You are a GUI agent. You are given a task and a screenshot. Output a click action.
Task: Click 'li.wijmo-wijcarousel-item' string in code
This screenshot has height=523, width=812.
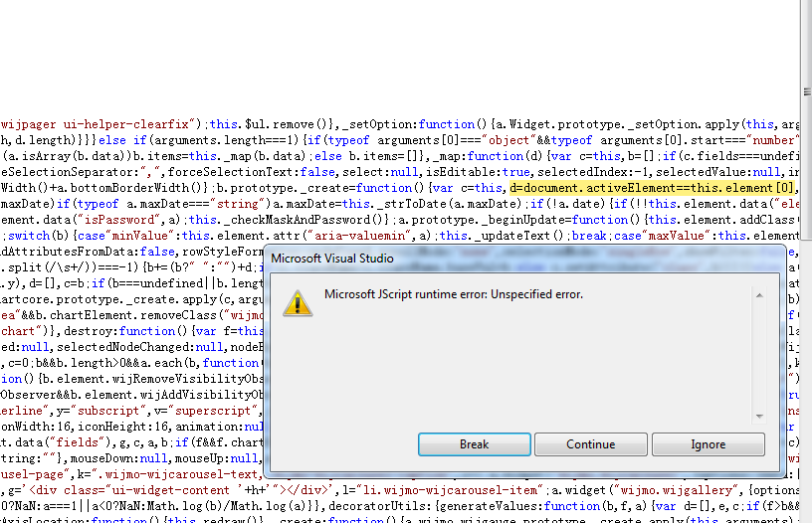point(448,490)
